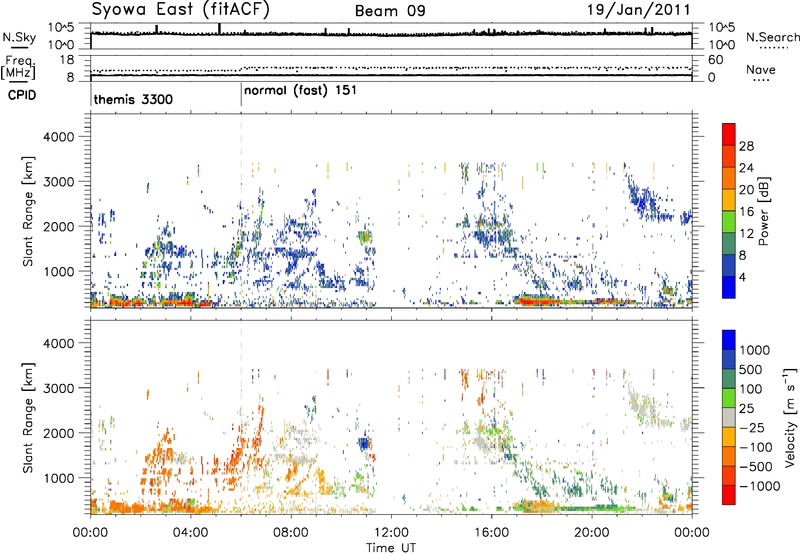This screenshot has height=554, width=800.
Task: Click the date "19/Jan/2011"
Action: tap(639, 9)
